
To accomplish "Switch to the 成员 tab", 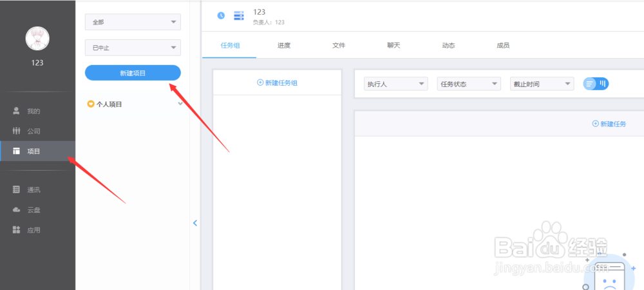I will click(x=503, y=46).
